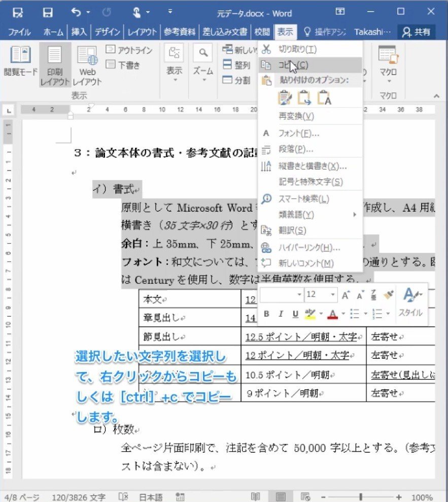The image size is (448, 502).
Task: Open the Layout (レイアウト) tab
Action: click(x=142, y=32)
